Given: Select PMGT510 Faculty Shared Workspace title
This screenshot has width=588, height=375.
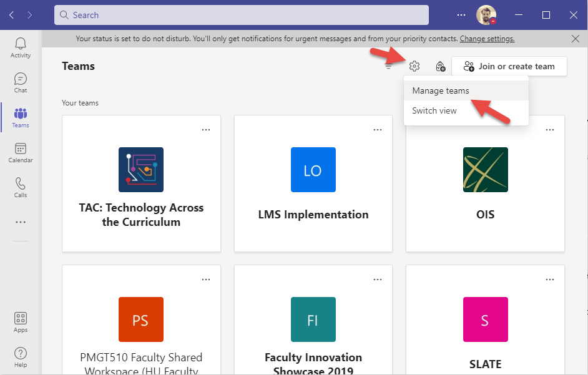Looking at the screenshot, I should pyautogui.click(x=141, y=363).
